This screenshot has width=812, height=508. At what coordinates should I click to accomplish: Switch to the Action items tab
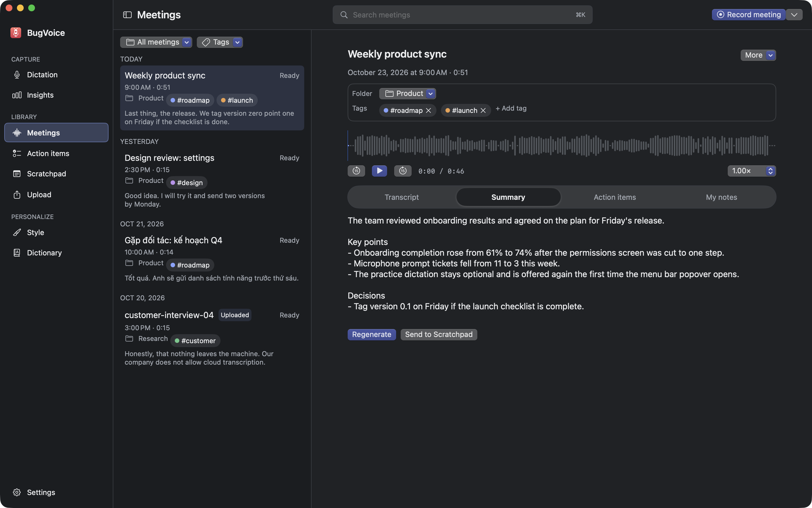coord(615,197)
